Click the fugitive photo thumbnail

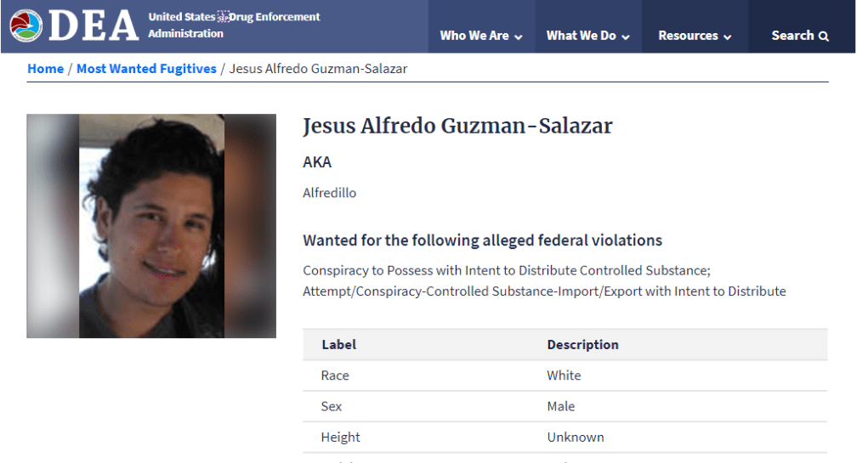pos(151,226)
